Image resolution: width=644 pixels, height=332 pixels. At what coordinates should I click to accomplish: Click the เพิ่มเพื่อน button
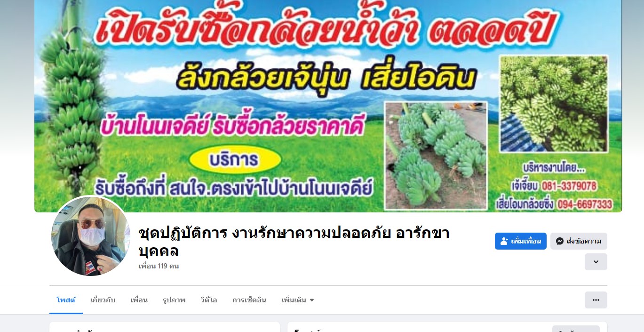coord(521,241)
